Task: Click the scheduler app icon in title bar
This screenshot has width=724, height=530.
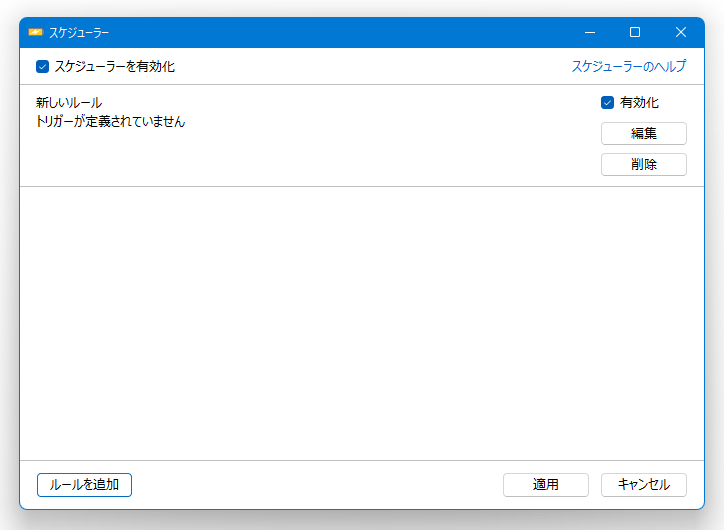Action: [35, 32]
